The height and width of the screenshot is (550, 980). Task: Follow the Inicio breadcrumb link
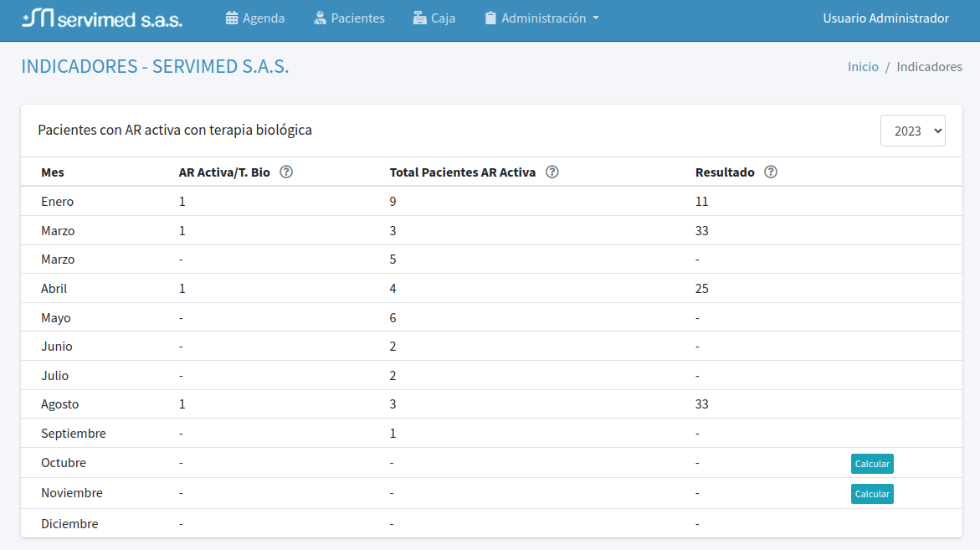[863, 67]
